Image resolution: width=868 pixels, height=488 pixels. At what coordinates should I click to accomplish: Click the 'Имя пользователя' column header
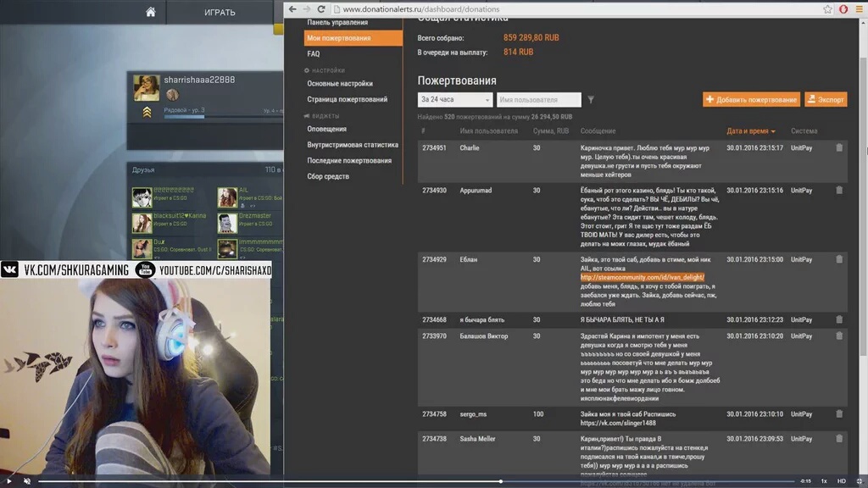pyautogui.click(x=489, y=131)
